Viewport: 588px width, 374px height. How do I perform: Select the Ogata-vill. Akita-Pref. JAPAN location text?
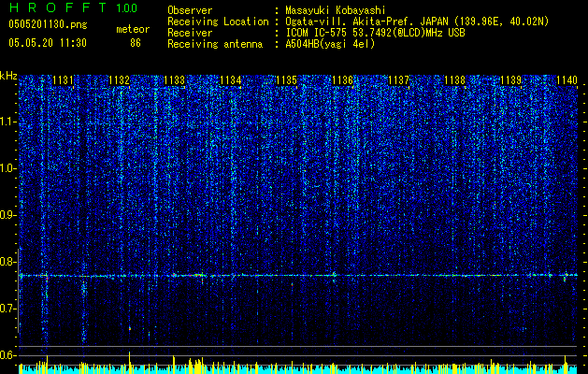coord(417,22)
